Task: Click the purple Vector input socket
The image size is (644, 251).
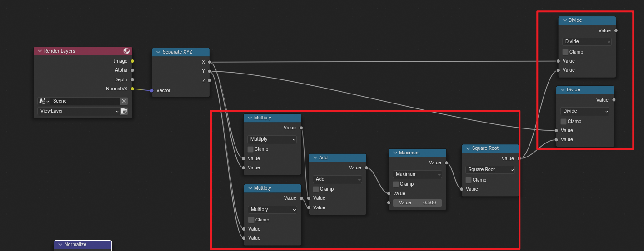Action: 152,90
